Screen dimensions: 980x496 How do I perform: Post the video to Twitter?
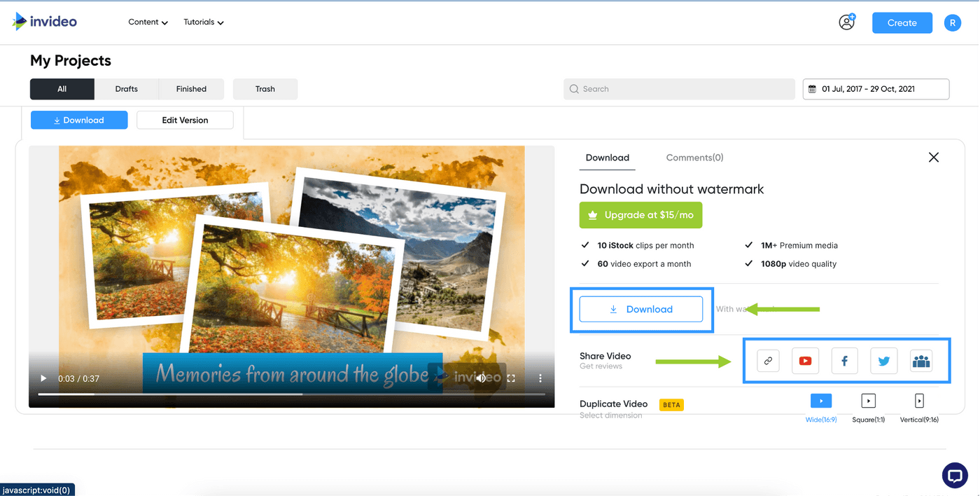[883, 360]
